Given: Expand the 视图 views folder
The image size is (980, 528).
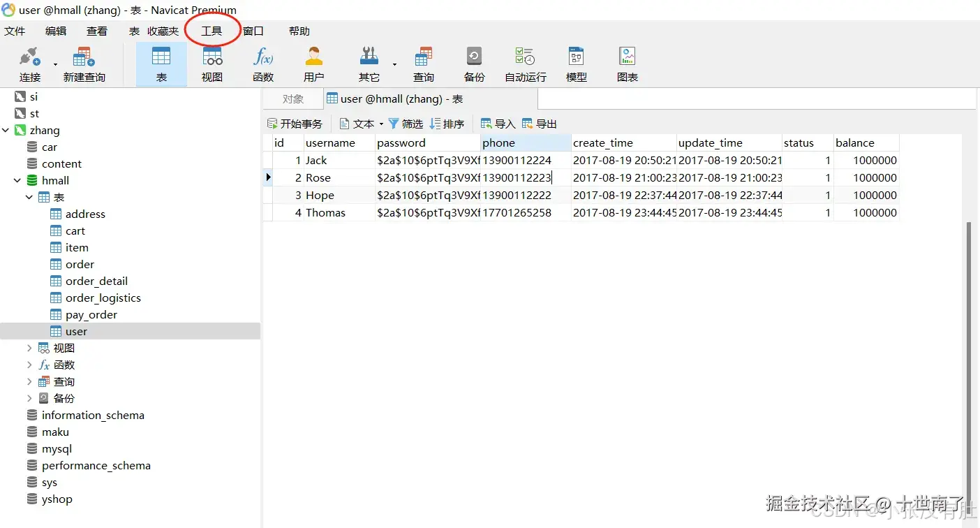Looking at the screenshot, I should point(29,348).
